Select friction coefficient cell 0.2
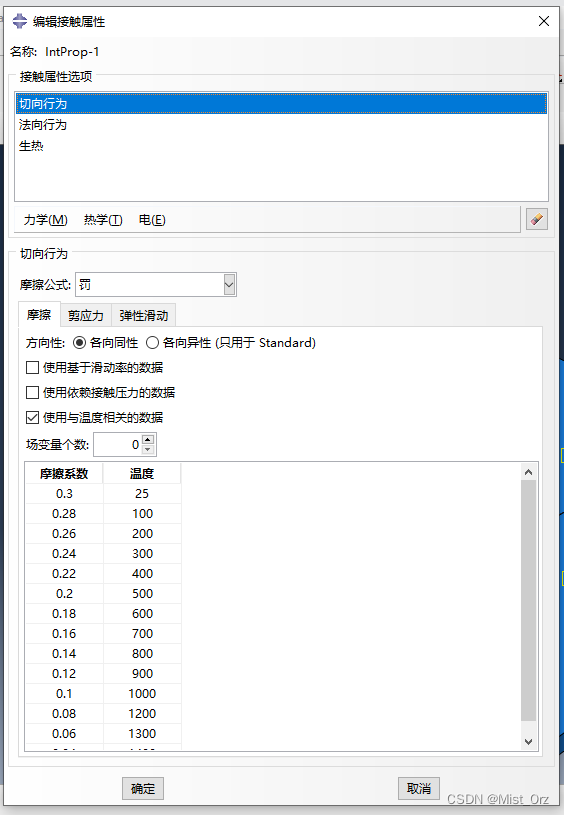This screenshot has height=815, width=564. 64,594
